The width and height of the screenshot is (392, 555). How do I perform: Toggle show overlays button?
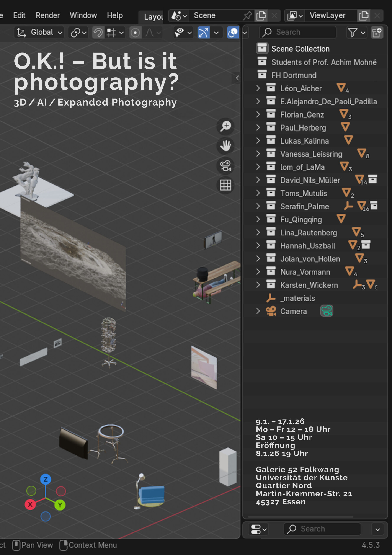(x=233, y=32)
